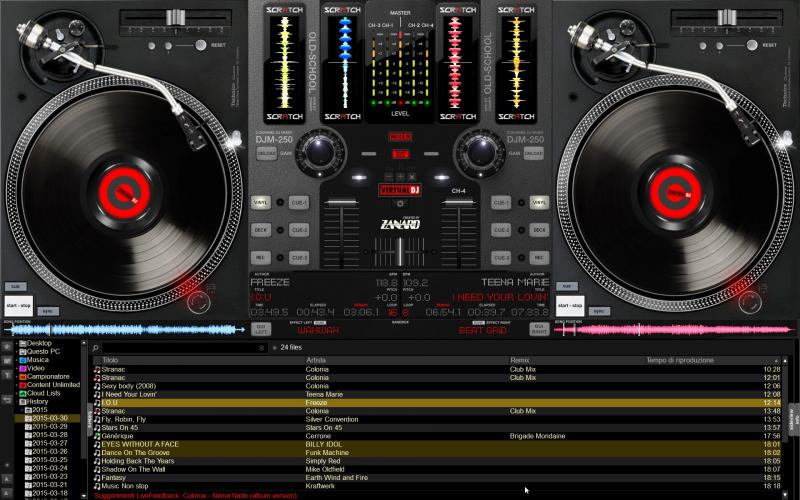The image size is (800, 500).
Task: Click the left deck CUE-1 button
Action: pos(299,203)
